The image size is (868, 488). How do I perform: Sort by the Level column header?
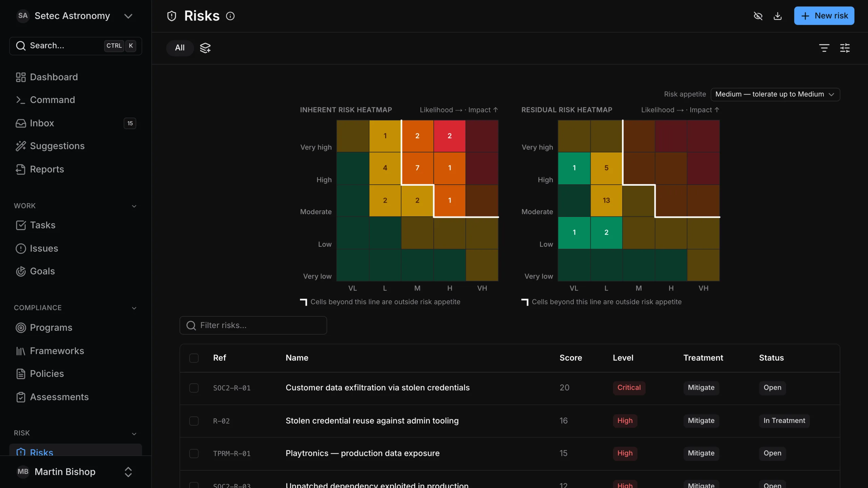(x=623, y=358)
